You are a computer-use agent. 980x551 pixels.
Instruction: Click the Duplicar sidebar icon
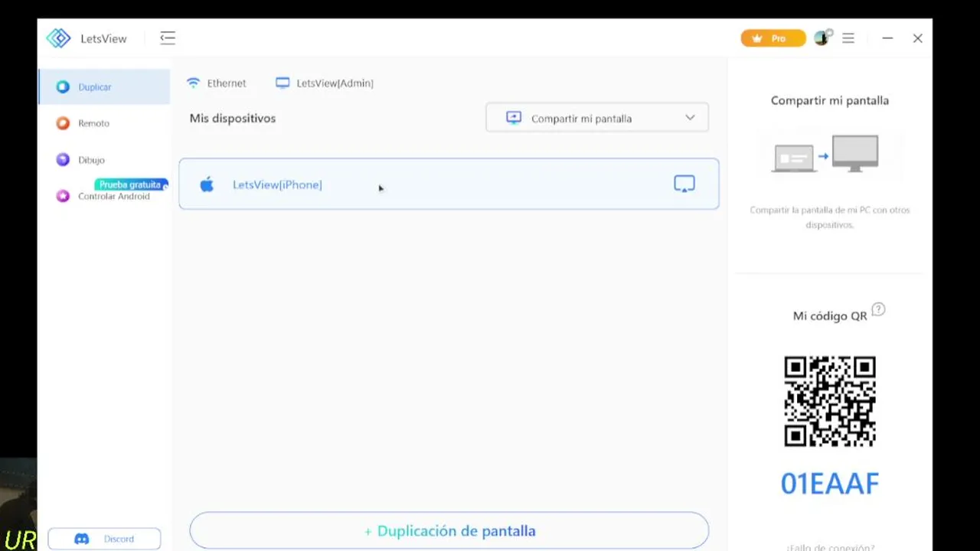pyautogui.click(x=63, y=87)
